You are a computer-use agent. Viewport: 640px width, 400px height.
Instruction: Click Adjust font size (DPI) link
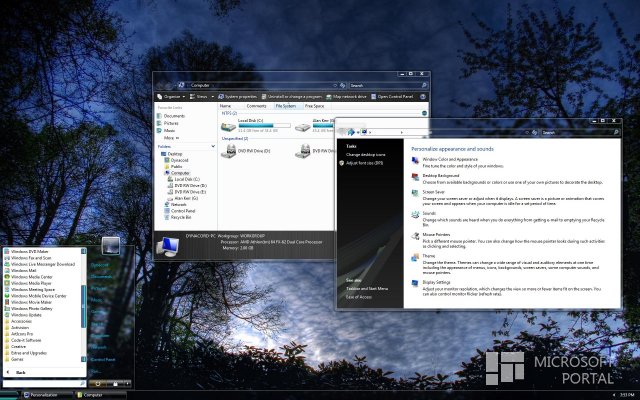pos(364,163)
